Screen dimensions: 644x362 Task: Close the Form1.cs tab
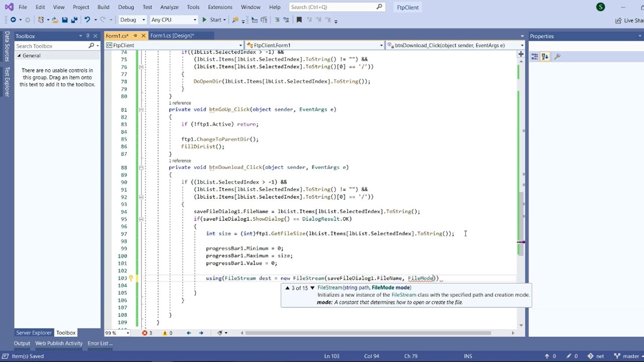[143, 36]
